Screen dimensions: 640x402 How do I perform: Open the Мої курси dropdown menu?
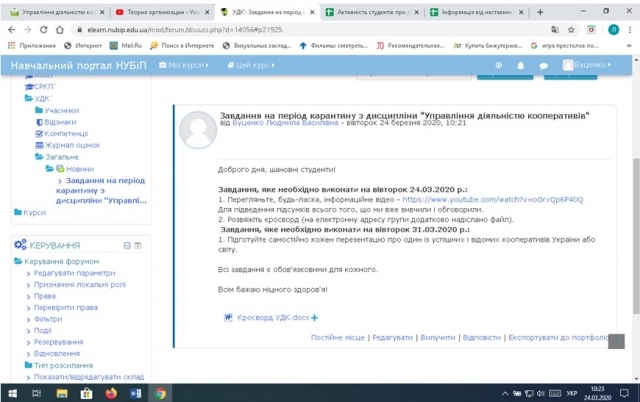tap(186, 65)
